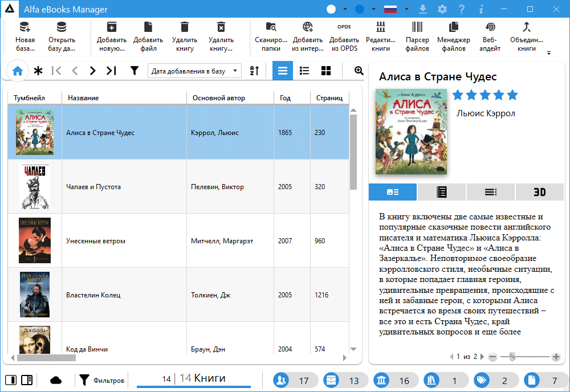Switch to thumbnail grid view
Screen dimensions: 570x392
(326, 71)
